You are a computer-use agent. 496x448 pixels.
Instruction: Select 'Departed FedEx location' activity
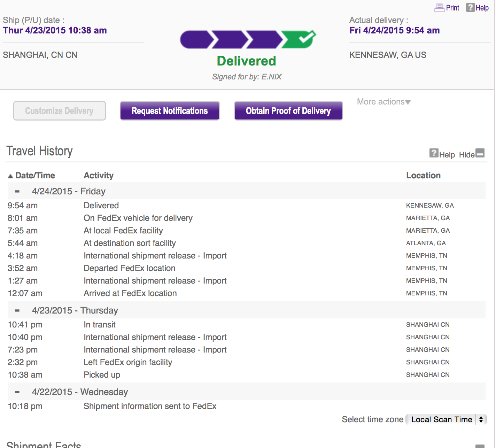tap(130, 268)
